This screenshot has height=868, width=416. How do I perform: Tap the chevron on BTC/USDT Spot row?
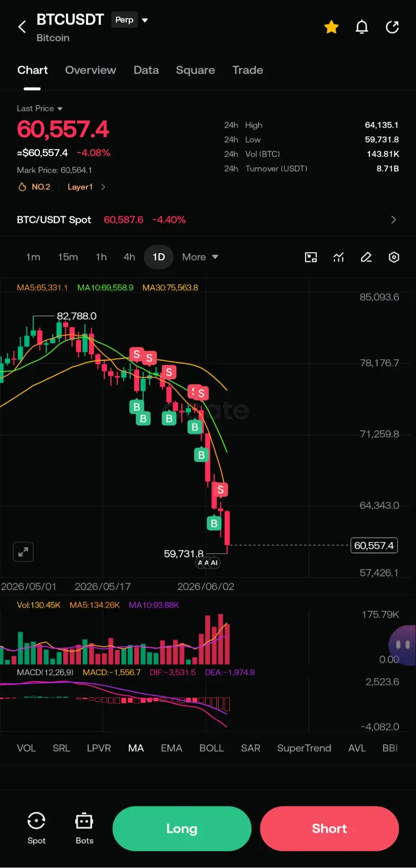tap(394, 219)
